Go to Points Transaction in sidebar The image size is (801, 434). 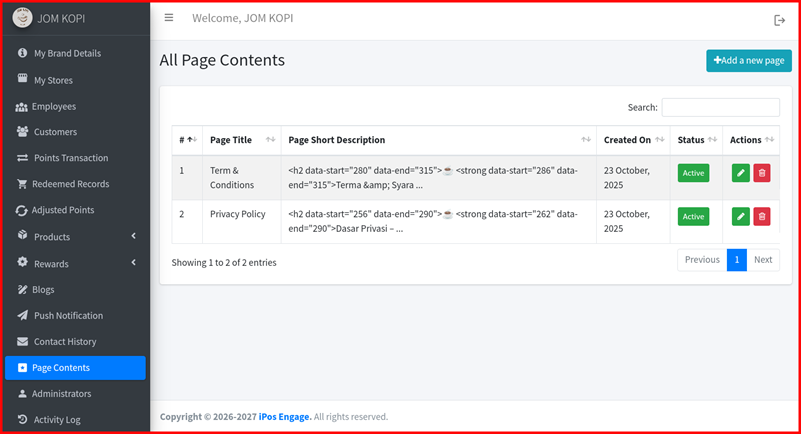[x=70, y=158]
